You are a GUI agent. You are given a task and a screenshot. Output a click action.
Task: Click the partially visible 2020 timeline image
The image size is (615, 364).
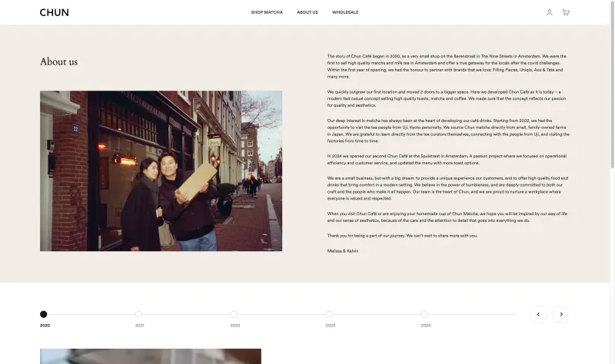click(x=151, y=356)
